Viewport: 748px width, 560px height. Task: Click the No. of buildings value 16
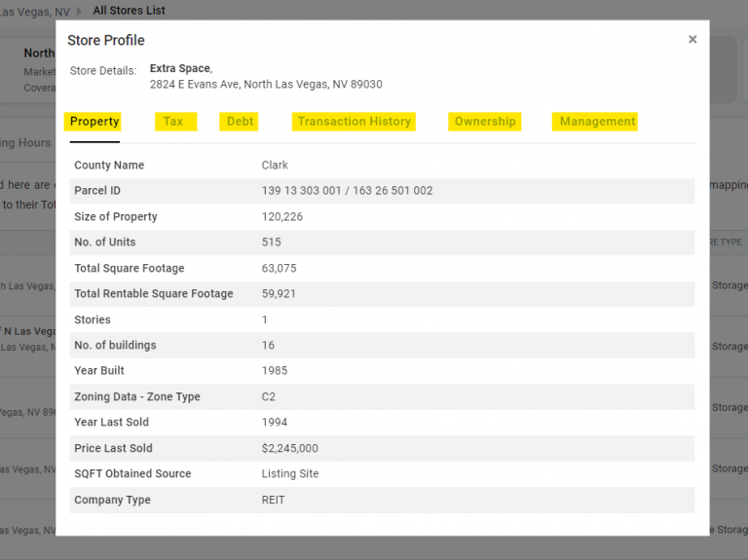tap(268, 346)
